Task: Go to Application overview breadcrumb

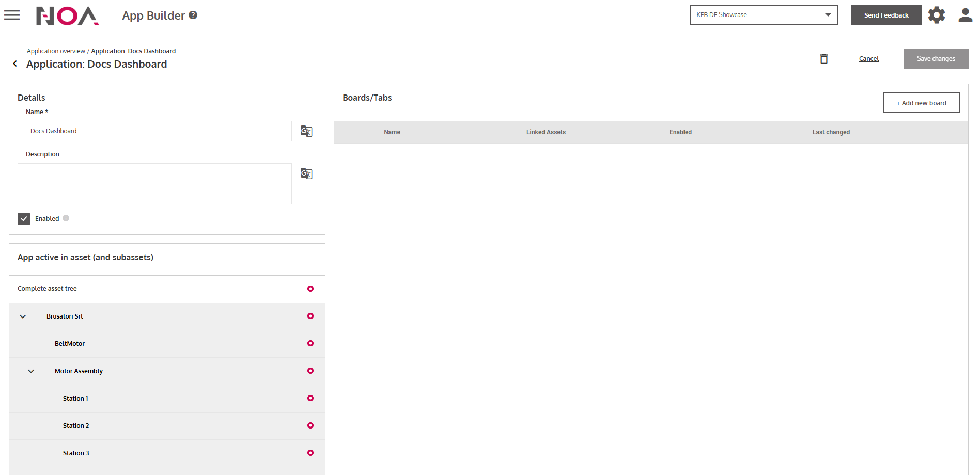Action: 56,51
